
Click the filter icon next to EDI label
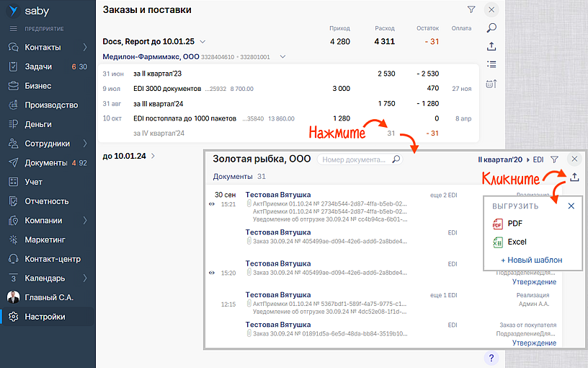point(554,159)
